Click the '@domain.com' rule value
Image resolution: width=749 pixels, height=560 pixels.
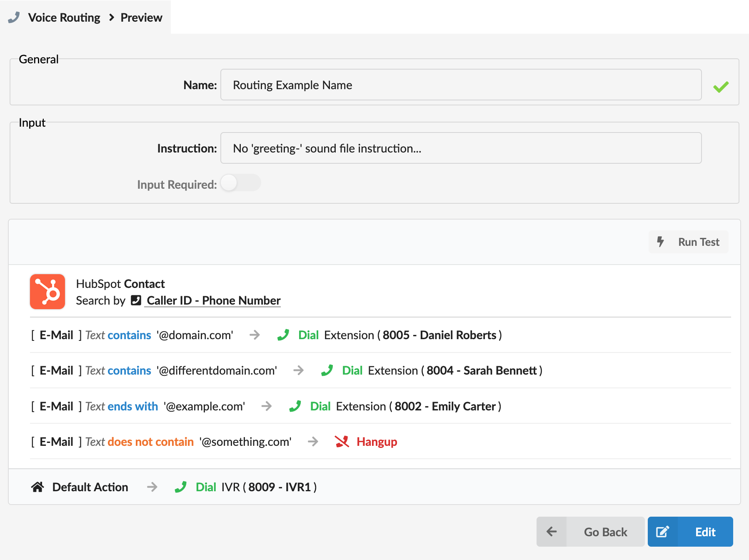tap(195, 335)
